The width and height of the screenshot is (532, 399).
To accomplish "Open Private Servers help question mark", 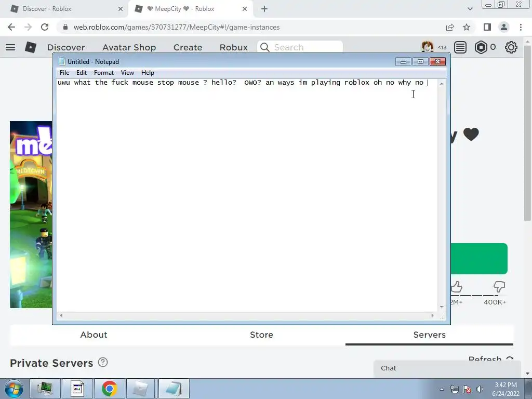I will (103, 362).
